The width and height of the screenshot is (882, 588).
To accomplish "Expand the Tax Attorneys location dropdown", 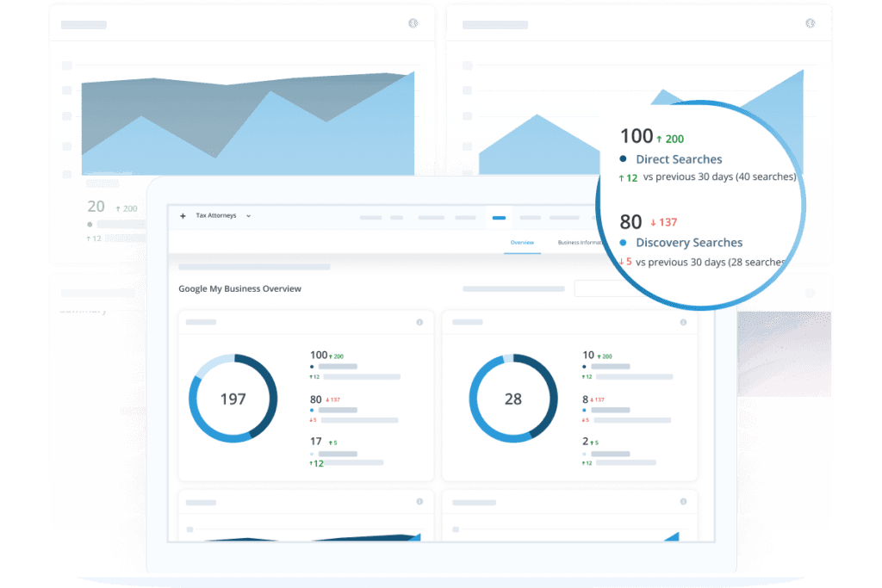I will point(248,215).
